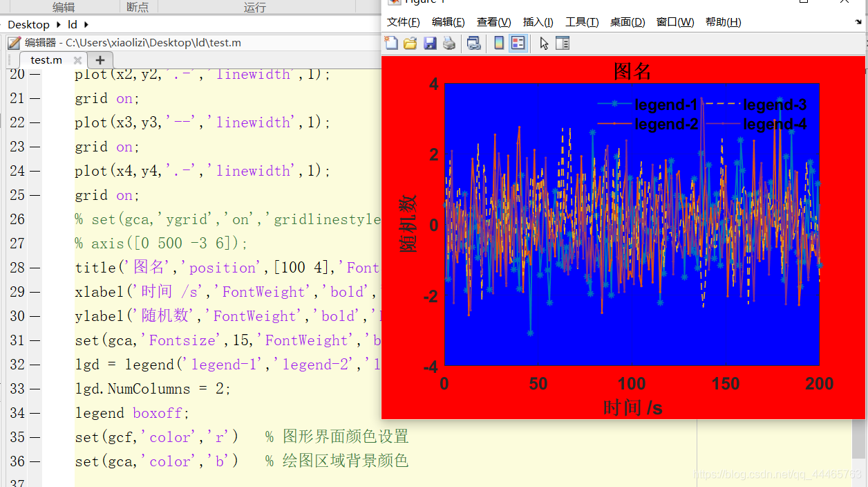Insert colorbar using the gradient icon

coord(499,44)
